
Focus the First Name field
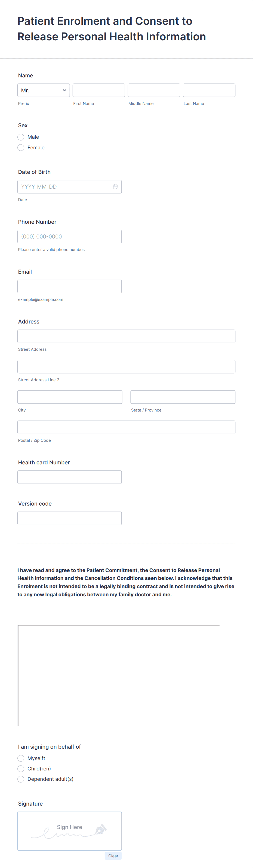click(x=99, y=90)
